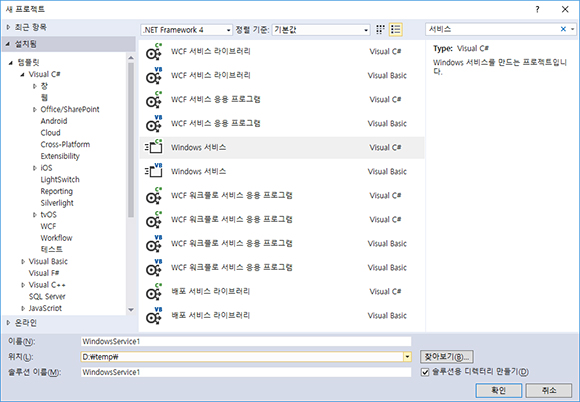Screen dimensions: 580x402
Task: Click Visual Basic Windows 서비스 row text
Action: tap(198, 172)
